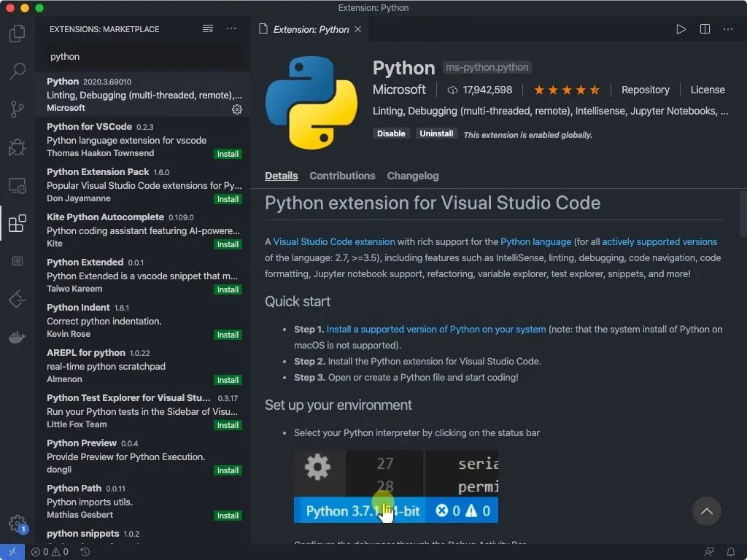Open the Run and Debug view

tap(17, 147)
